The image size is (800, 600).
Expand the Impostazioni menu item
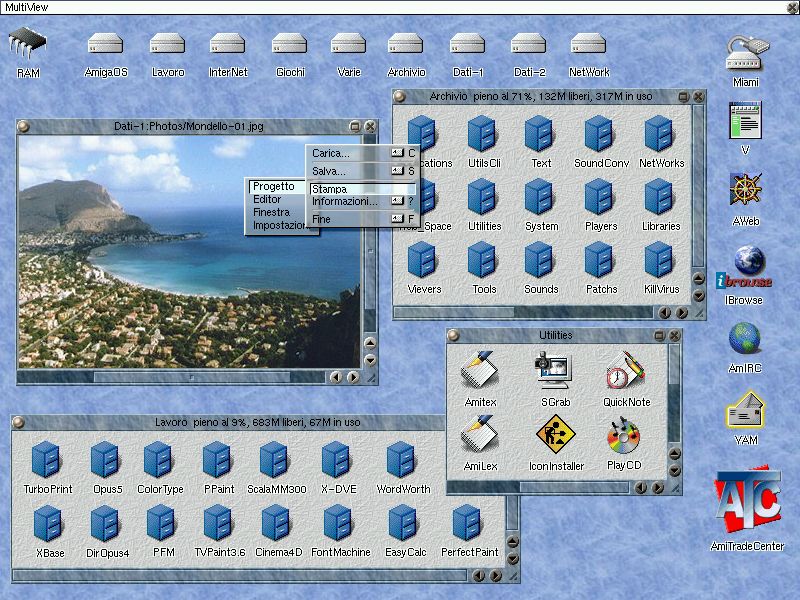(x=280, y=225)
